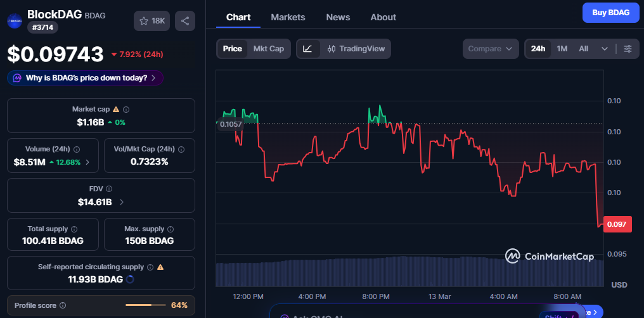Open Volume (24h) info icon
The height and width of the screenshot is (318, 644).
[x=77, y=149]
